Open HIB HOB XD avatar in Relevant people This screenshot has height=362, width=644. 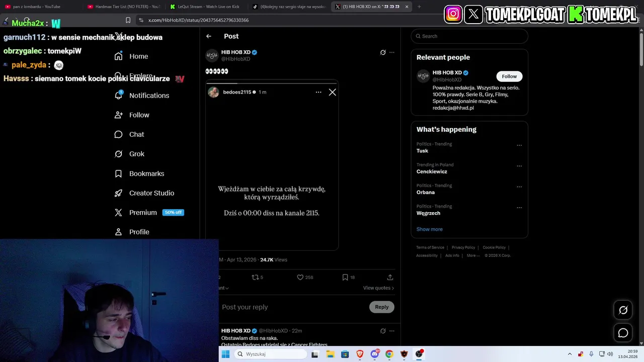(423, 76)
